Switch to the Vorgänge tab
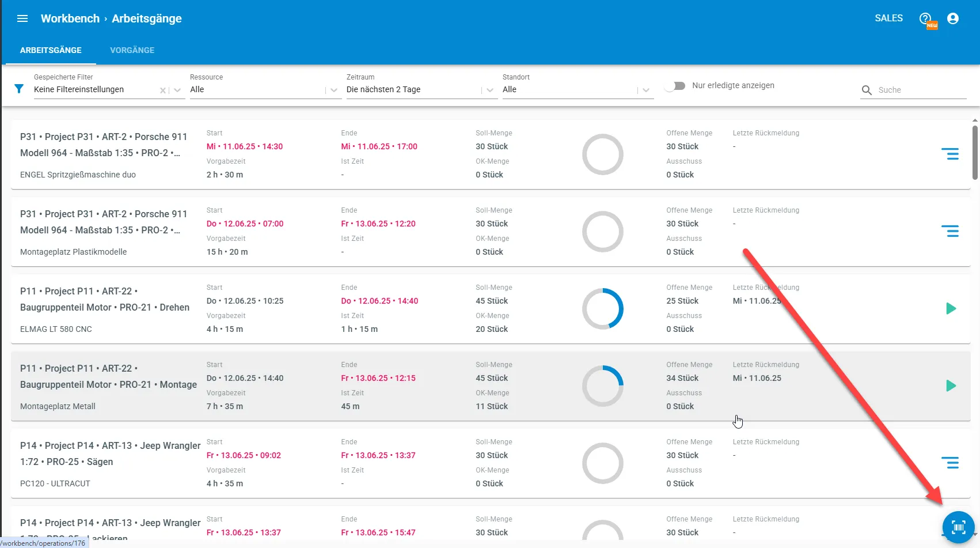This screenshot has height=548, width=980. click(x=132, y=50)
